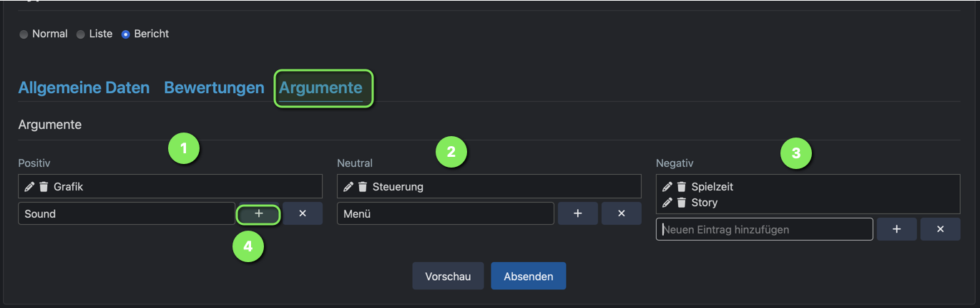Screen dimensions: 980x308
Task: Add the Sound entry with plus button
Action: (x=259, y=213)
